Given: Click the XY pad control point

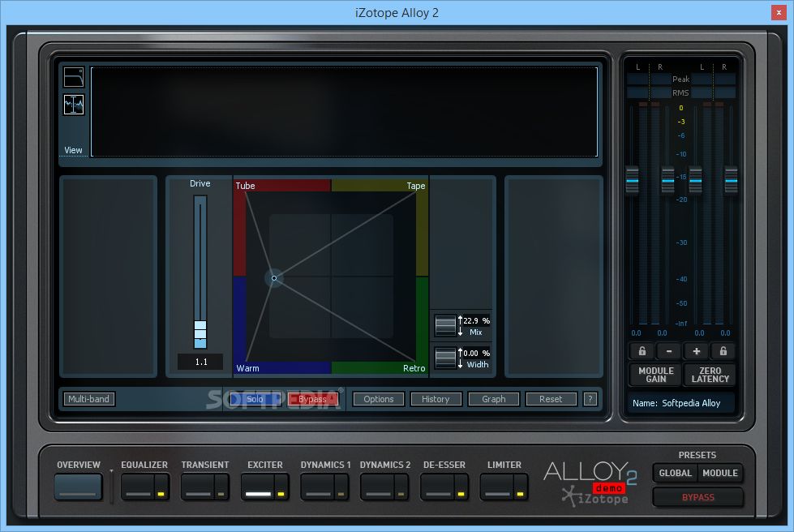Looking at the screenshot, I should [274, 278].
